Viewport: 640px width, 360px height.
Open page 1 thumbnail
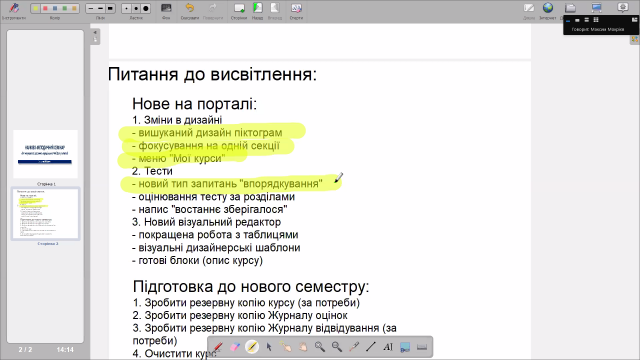(x=45, y=154)
